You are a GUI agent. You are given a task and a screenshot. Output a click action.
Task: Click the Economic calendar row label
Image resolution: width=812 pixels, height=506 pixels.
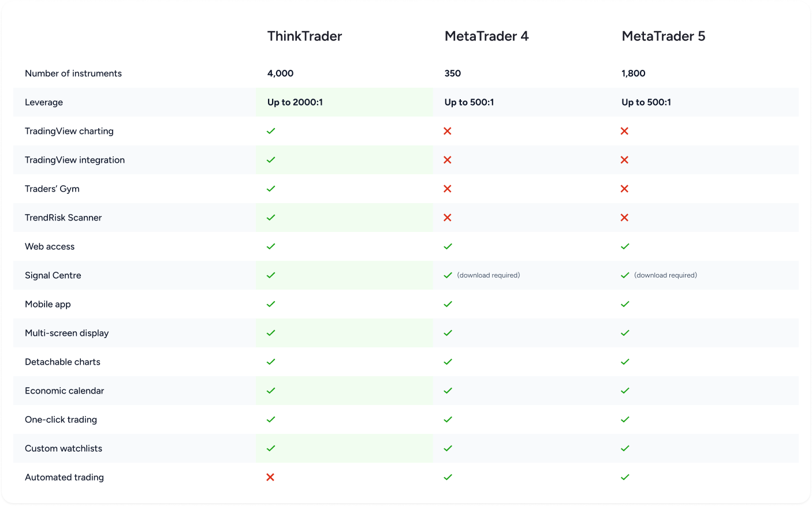point(64,391)
